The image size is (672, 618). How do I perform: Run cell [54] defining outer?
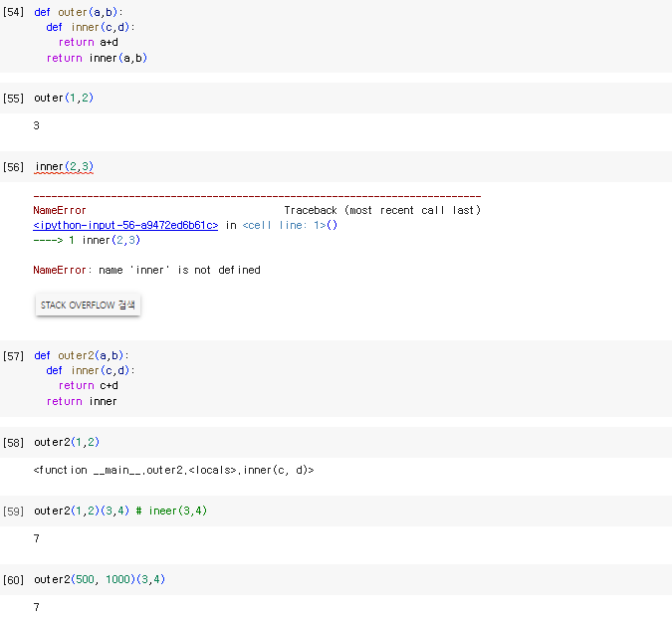[x=13, y=12]
